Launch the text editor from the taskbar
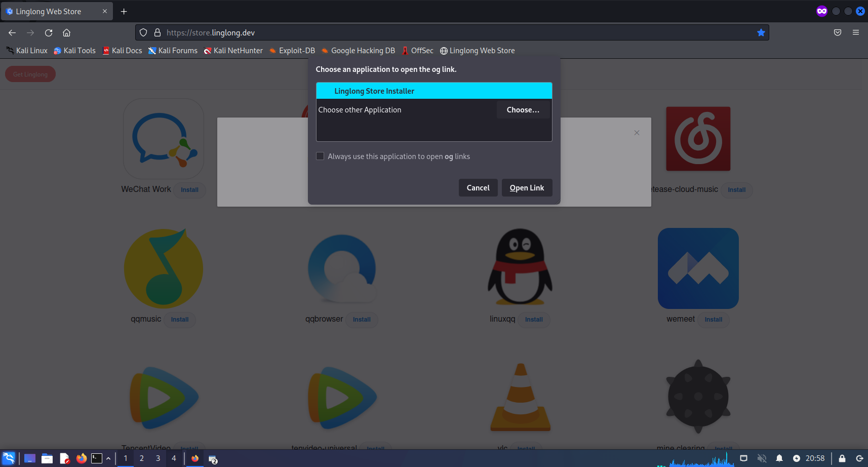 [x=64, y=458]
